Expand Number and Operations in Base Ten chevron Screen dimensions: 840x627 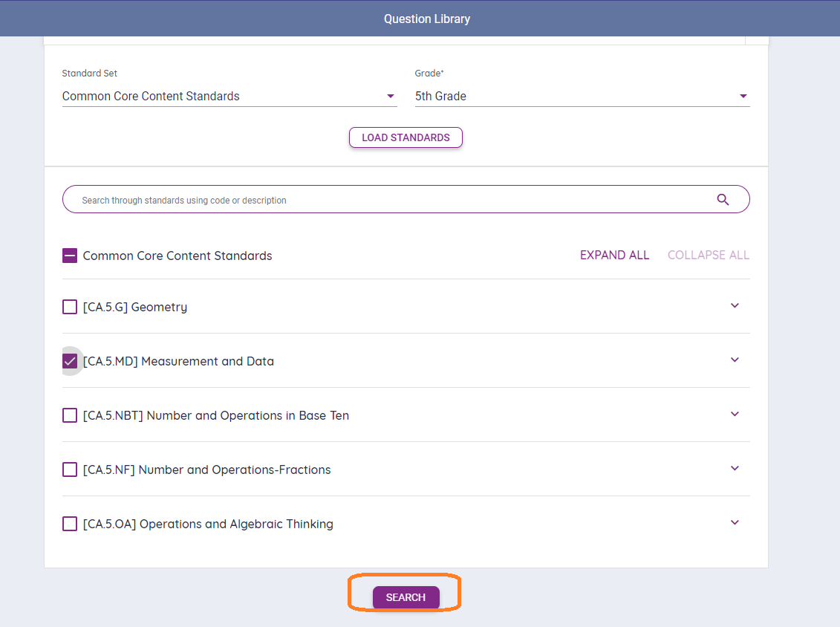coord(735,415)
